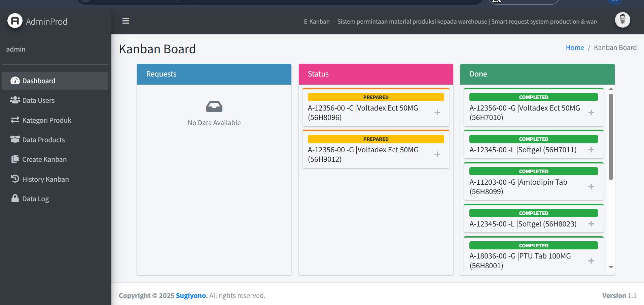
Task: Click the Done column scrollbar thumb
Action: (611, 136)
